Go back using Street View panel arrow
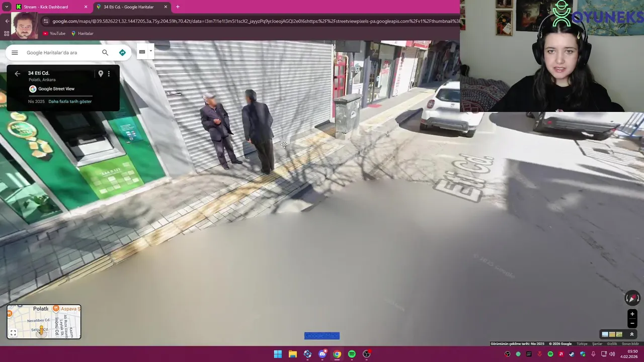Screen dimensions: 644x362 [18, 73]
